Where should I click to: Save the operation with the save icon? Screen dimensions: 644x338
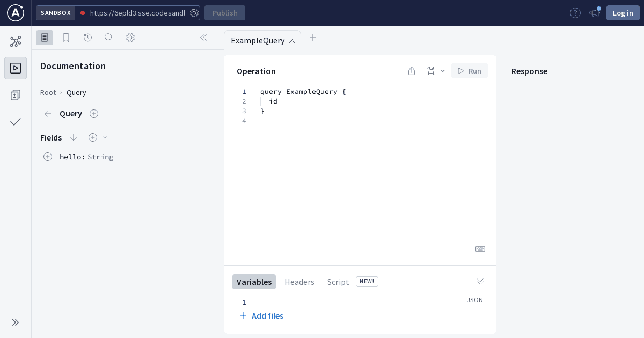point(431,71)
